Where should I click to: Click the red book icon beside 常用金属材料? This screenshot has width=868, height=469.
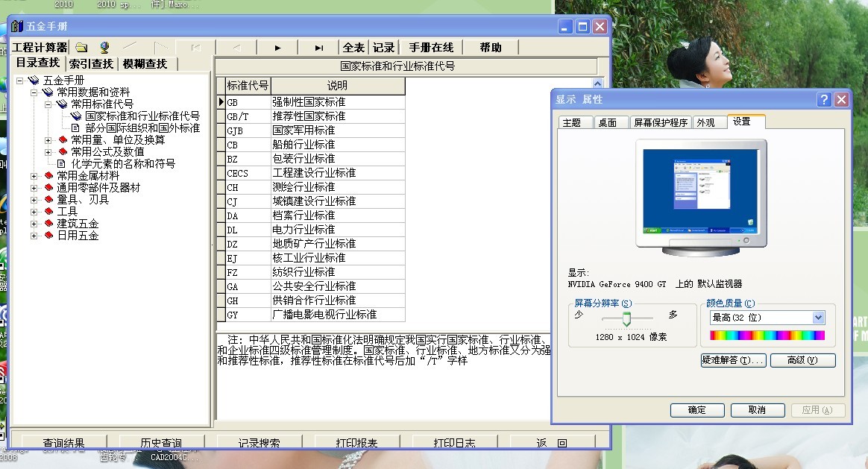(48, 175)
